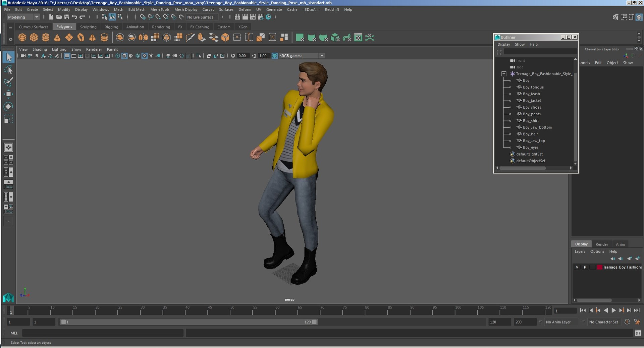Viewport: 644px width, 348px height.
Task: Toggle auto keyframe button
Action: pos(627,322)
